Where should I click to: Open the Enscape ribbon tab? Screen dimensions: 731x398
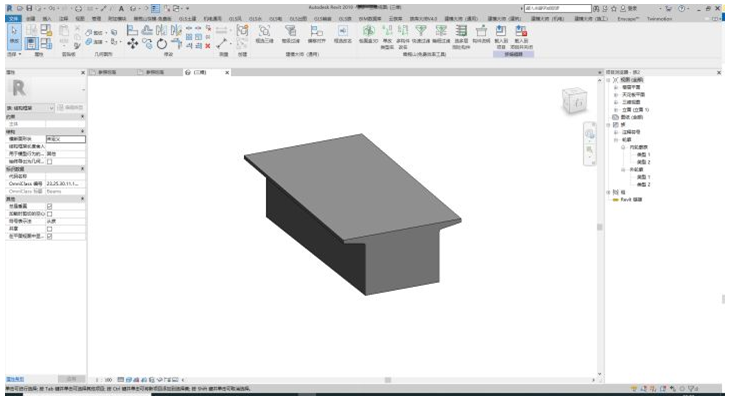point(628,19)
